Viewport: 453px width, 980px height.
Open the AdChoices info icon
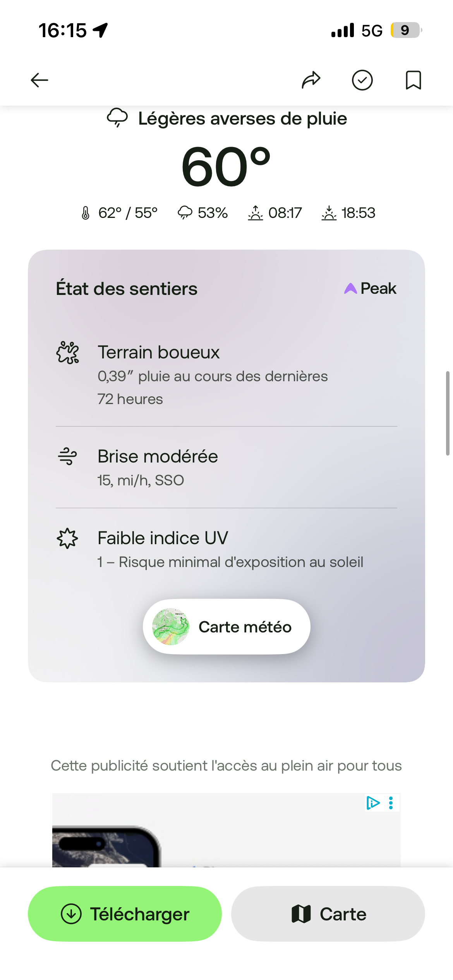click(372, 803)
